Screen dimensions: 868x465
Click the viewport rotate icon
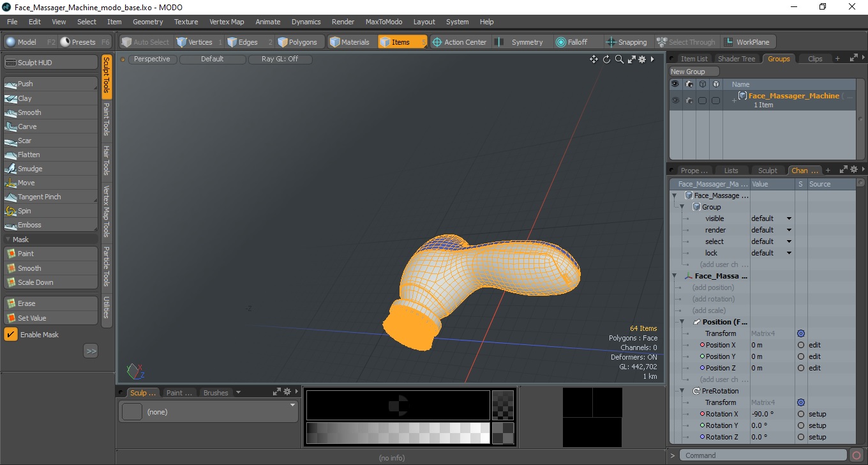tap(607, 59)
